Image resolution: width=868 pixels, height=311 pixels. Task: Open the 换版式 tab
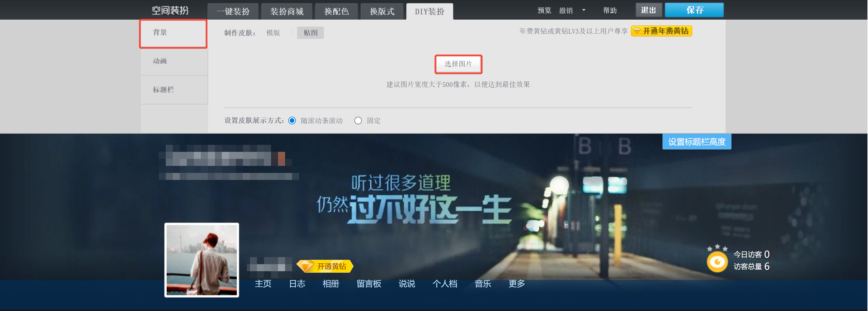[x=382, y=11]
